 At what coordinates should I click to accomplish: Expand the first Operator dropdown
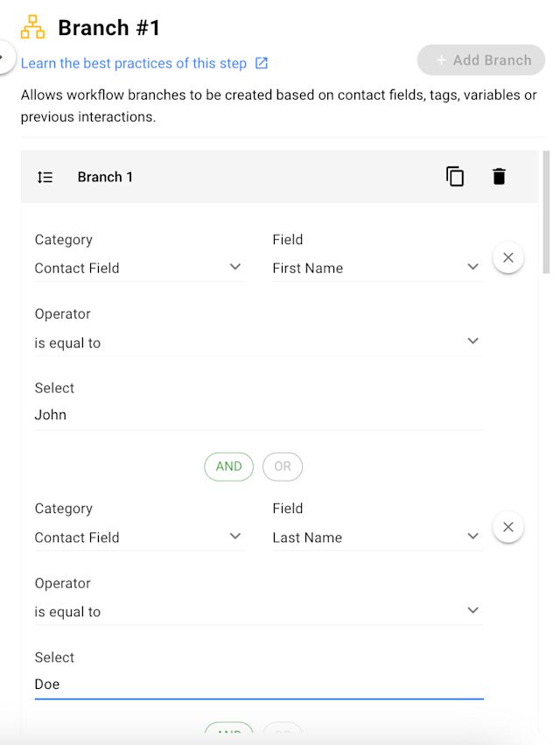coord(258,342)
